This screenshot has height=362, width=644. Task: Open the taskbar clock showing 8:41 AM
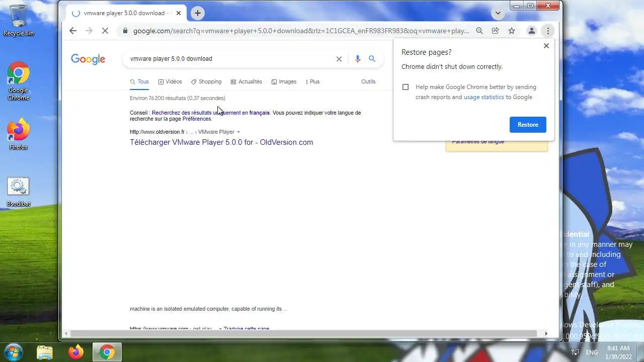(618, 352)
